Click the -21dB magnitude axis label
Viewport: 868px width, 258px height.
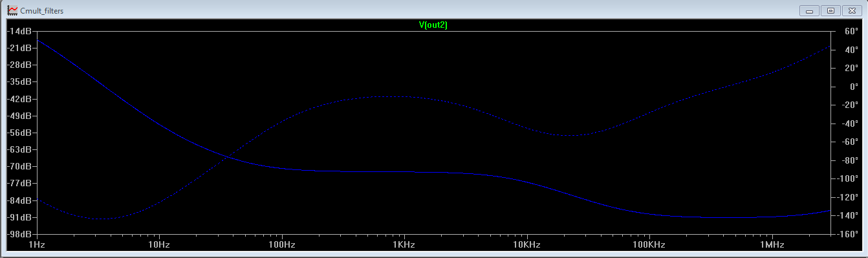pyautogui.click(x=19, y=48)
